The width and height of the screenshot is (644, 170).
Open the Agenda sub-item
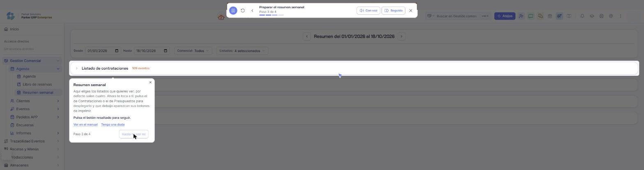pyautogui.click(x=29, y=77)
